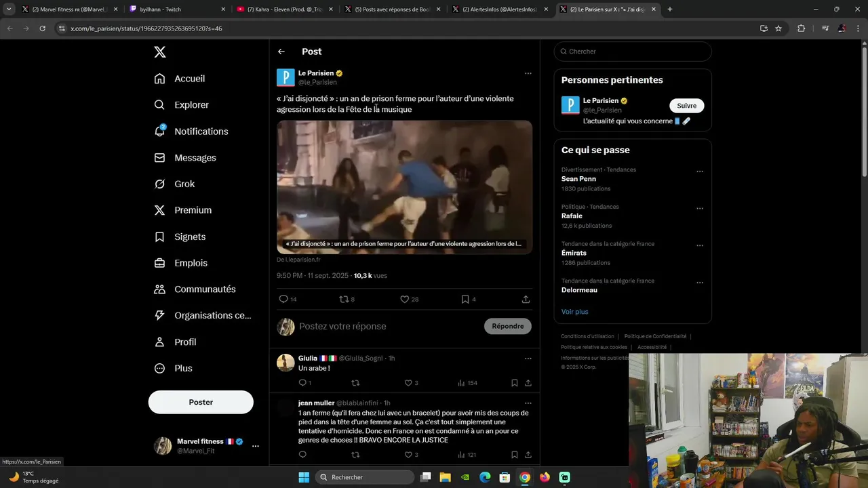868x488 pixels.
Task: Open Sean Penn trend options dots
Action: tap(700, 171)
